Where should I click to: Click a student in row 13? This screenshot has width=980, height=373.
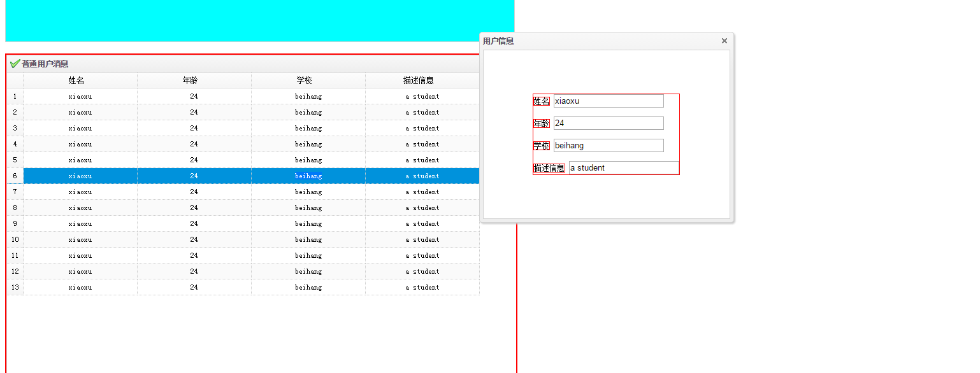point(422,287)
